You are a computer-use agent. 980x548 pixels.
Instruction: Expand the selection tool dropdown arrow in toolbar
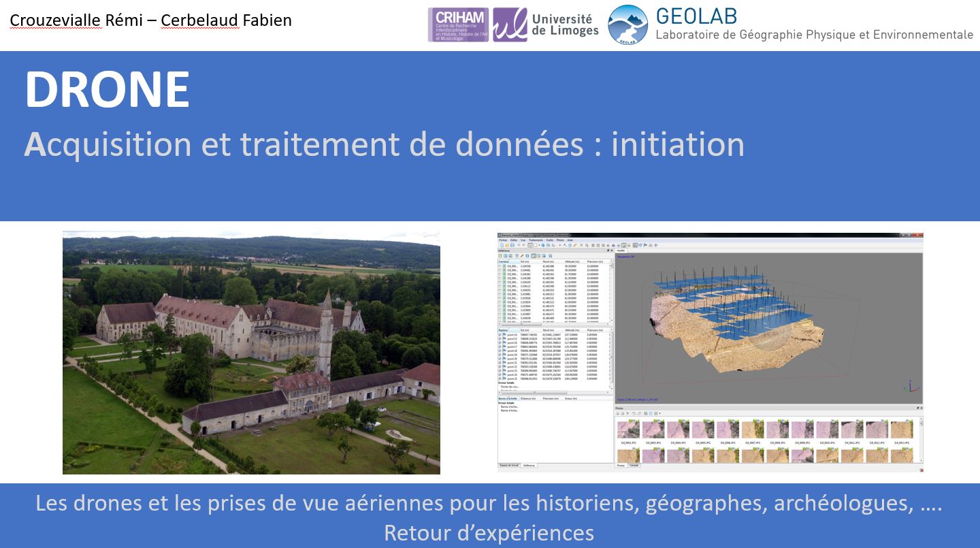pyautogui.click(x=540, y=245)
